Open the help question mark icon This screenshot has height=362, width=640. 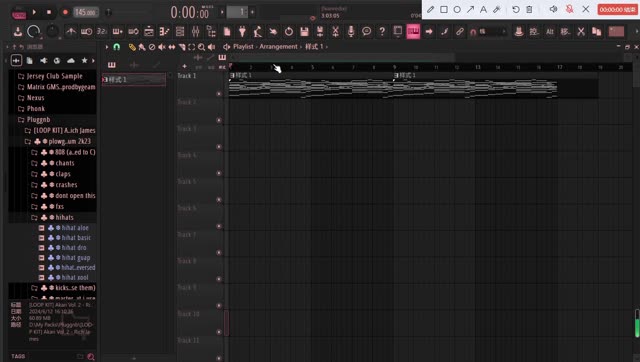382,31
